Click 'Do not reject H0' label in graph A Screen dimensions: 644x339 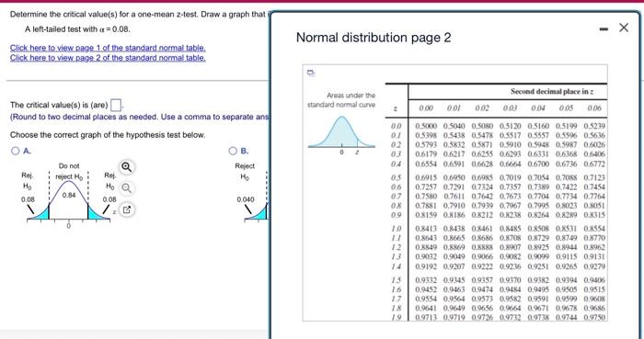(x=69, y=172)
